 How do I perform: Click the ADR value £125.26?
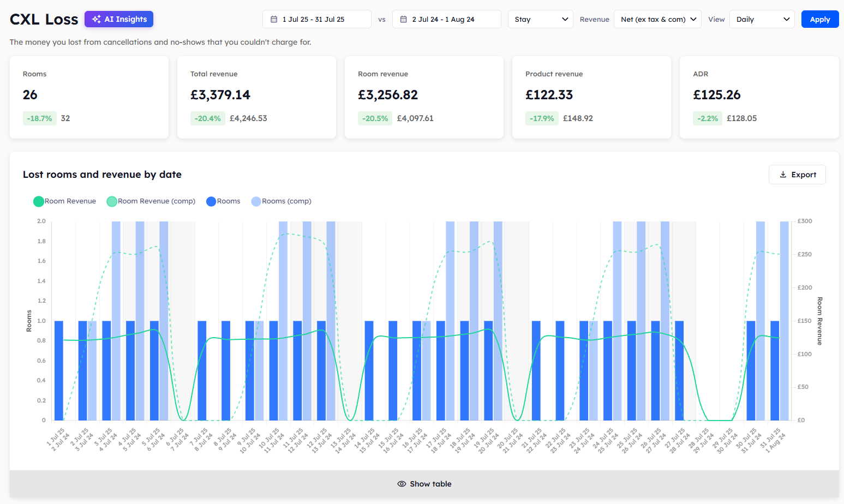pyautogui.click(x=717, y=95)
